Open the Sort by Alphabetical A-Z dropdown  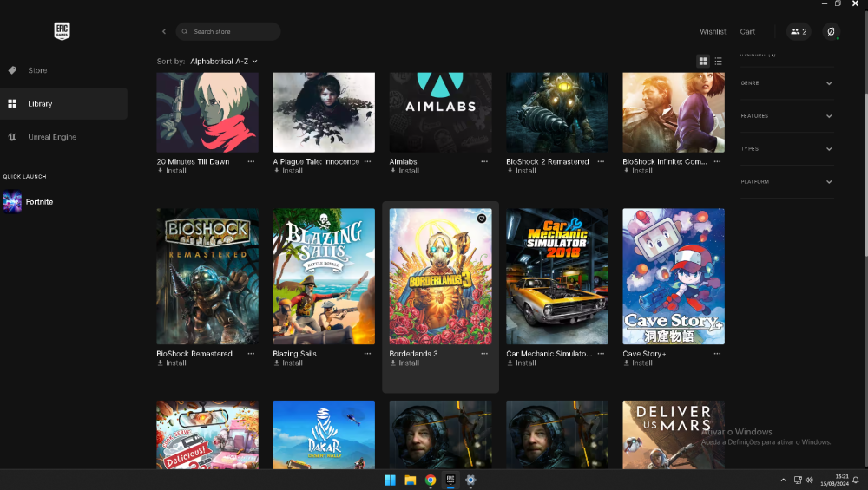(x=224, y=62)
